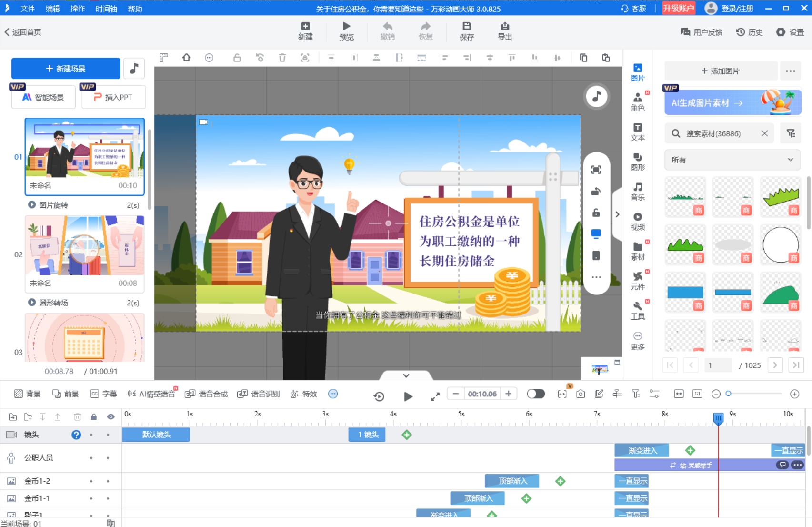Open the 所有 category dropdown
This screenshot has height=527, width=812.
[x=732, y=160]
